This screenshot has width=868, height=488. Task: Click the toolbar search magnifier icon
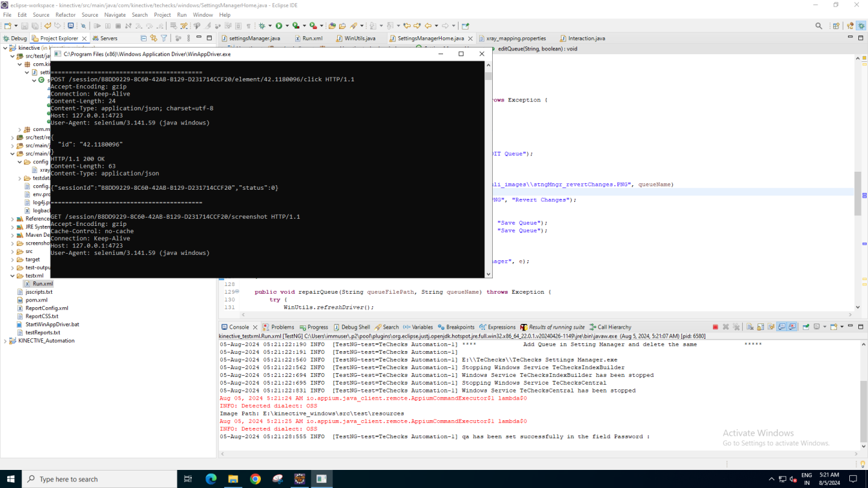[x=819, y=26]
